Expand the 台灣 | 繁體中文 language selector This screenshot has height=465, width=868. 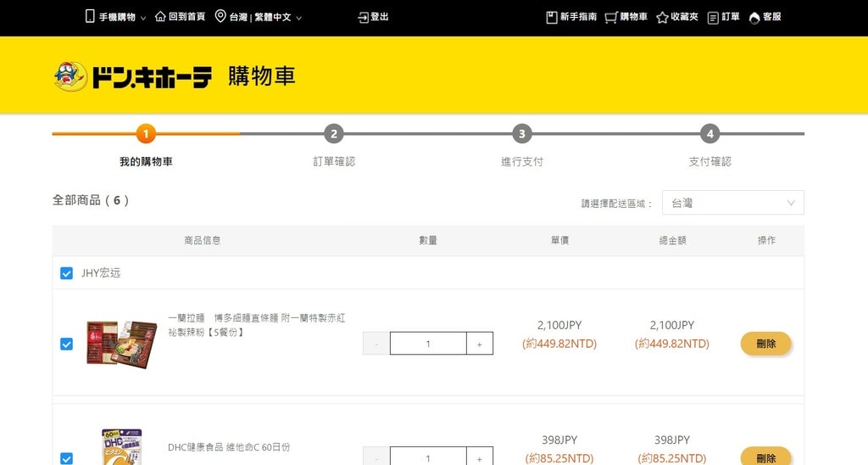point(259,17)
